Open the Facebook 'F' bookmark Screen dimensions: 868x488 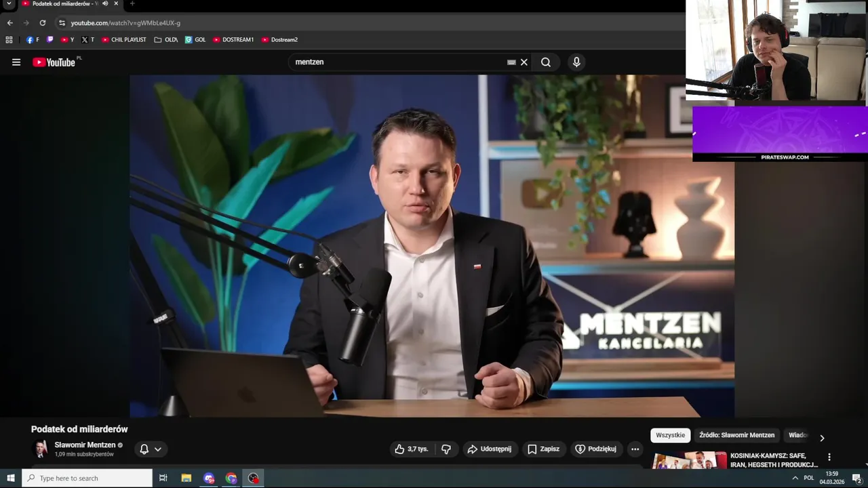click(x=33, y=40)
